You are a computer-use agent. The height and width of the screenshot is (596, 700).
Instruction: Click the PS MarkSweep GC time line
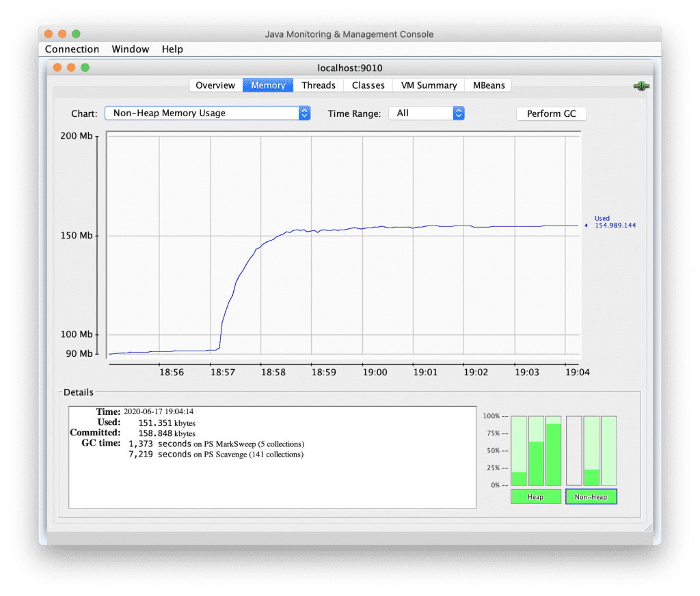pyautogui.click(x=216, y=444)
